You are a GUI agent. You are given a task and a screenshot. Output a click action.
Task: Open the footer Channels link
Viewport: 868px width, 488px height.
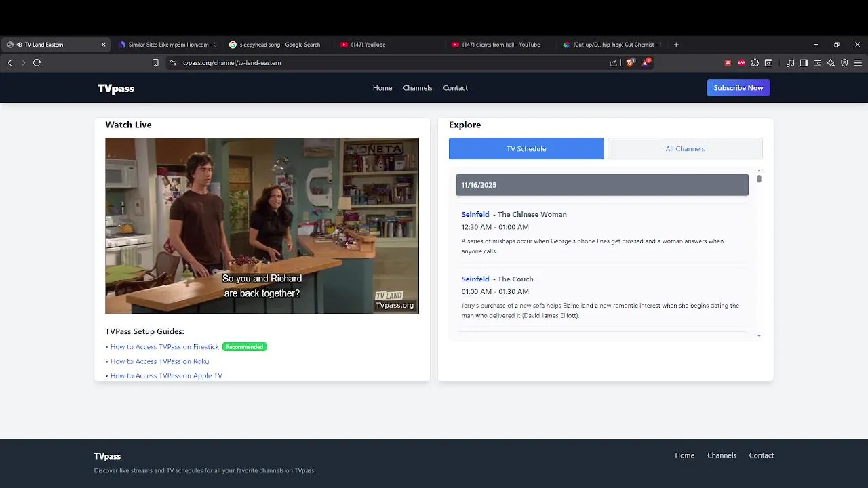(722, 455)
